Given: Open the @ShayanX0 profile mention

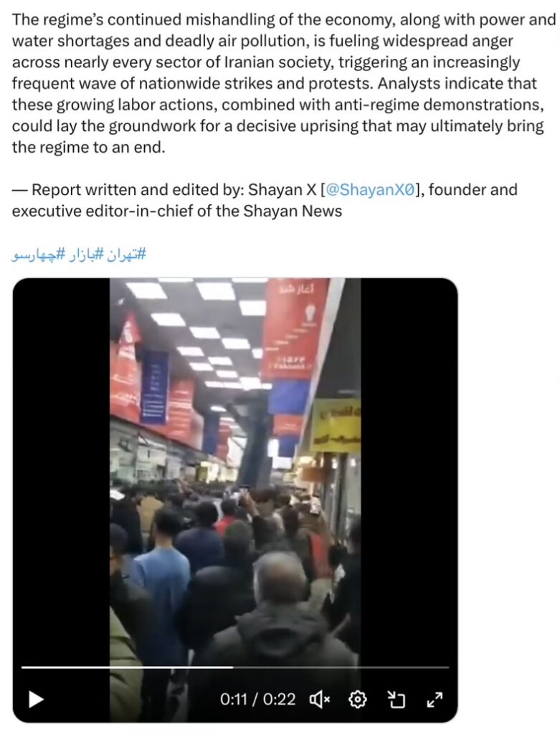Looking at the screenshot, I should point(370,190).
